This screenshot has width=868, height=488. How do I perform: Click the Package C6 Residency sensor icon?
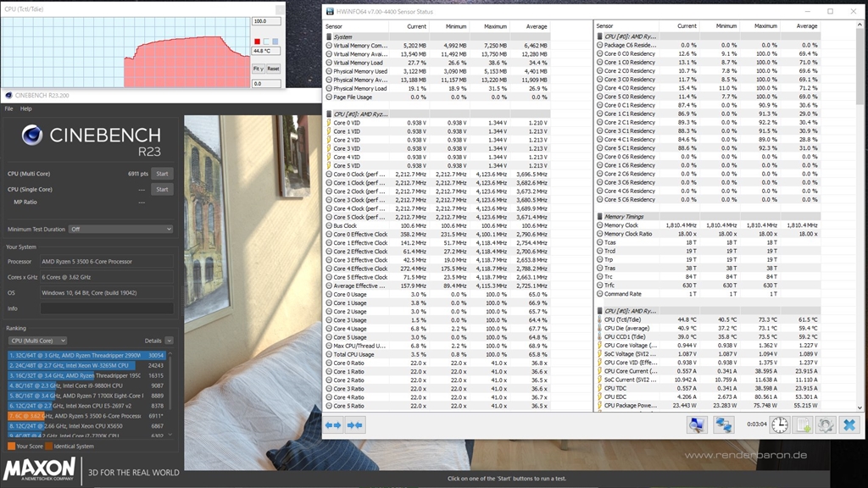point(599,46)
